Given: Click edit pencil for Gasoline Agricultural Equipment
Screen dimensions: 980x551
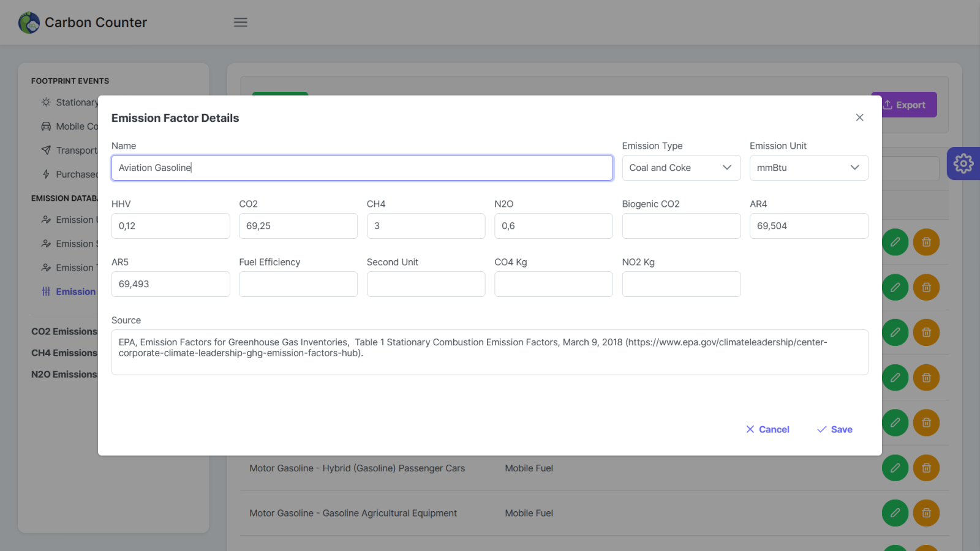Looking at the screenshot, I should tap(895, 513).
